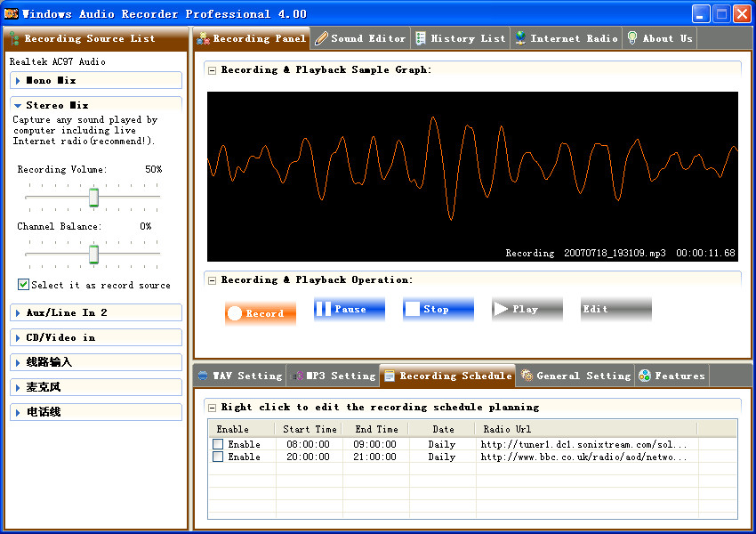
Task: Click the General Setting gear icon
Action: pyautogui.click(x=527, y=376)
